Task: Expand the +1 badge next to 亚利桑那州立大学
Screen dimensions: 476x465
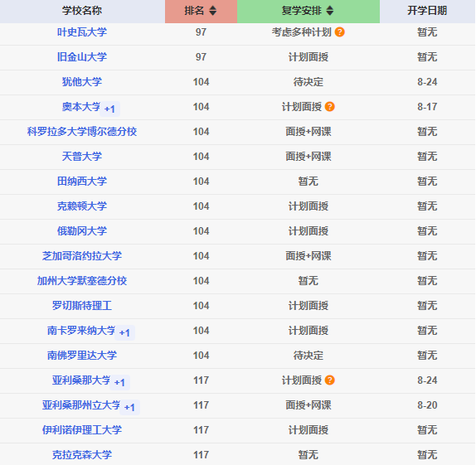Action: (x=129, y=407)
